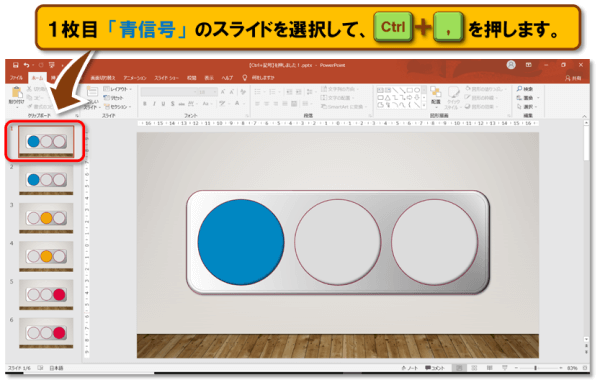Click the New Slide icon
The height and width of the screenshot is (385, 600).
point(92,92)
